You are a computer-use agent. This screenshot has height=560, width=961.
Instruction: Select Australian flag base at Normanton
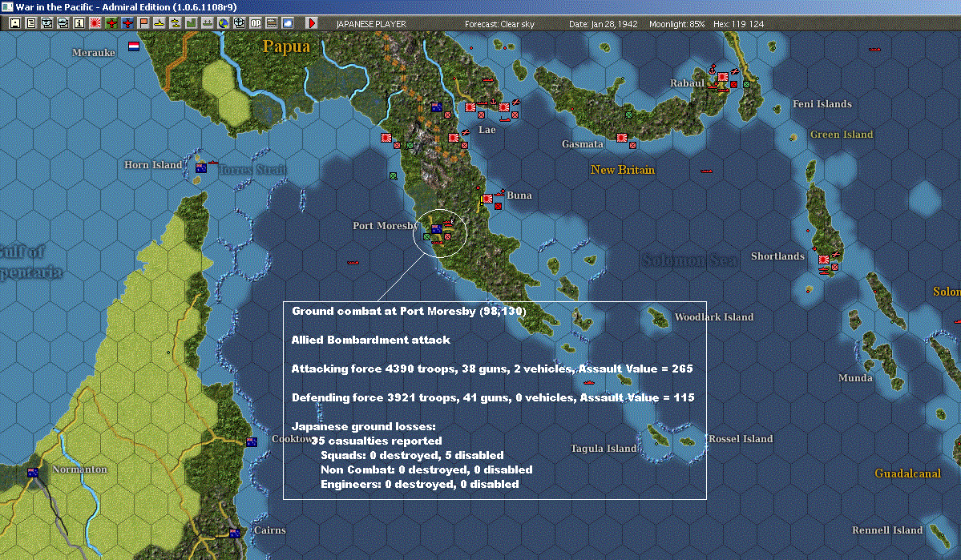(33, 473)
